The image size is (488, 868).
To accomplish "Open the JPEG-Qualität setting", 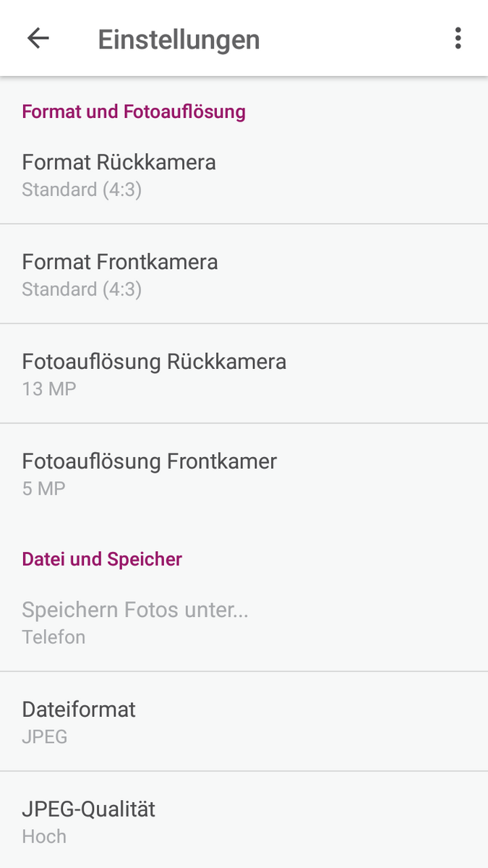I will point(244,820).
